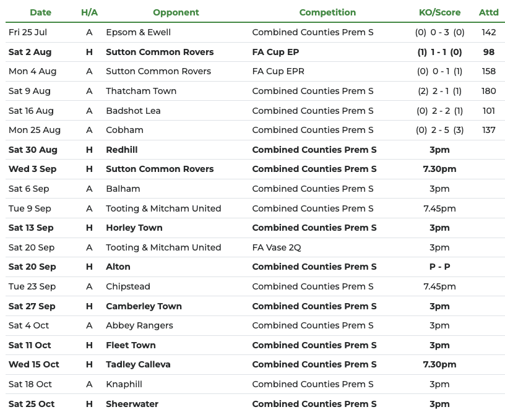Open the Sheerwater home match
The height and width of the screenshot is (420, 505).
132,404
